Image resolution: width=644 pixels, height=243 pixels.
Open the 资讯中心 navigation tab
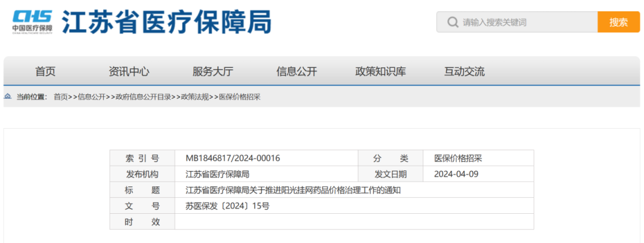129,71
